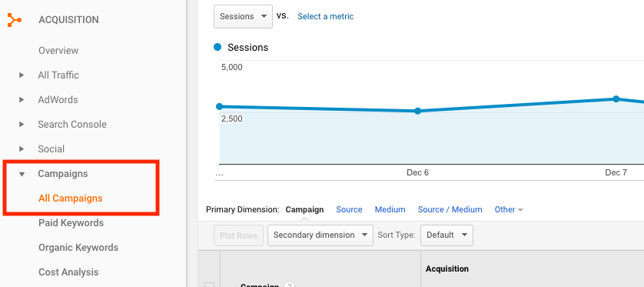Click the Plot Rows button

click(x=239, y=235)
